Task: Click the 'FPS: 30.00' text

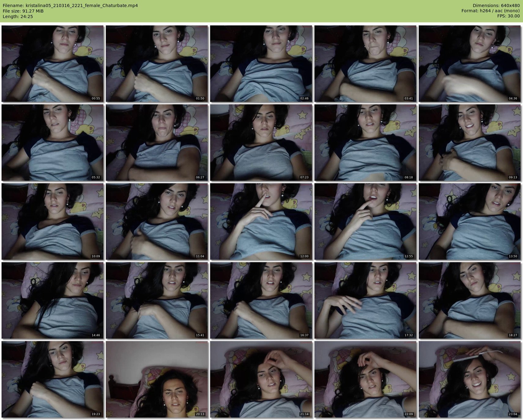Action: [x=508, y=17]
